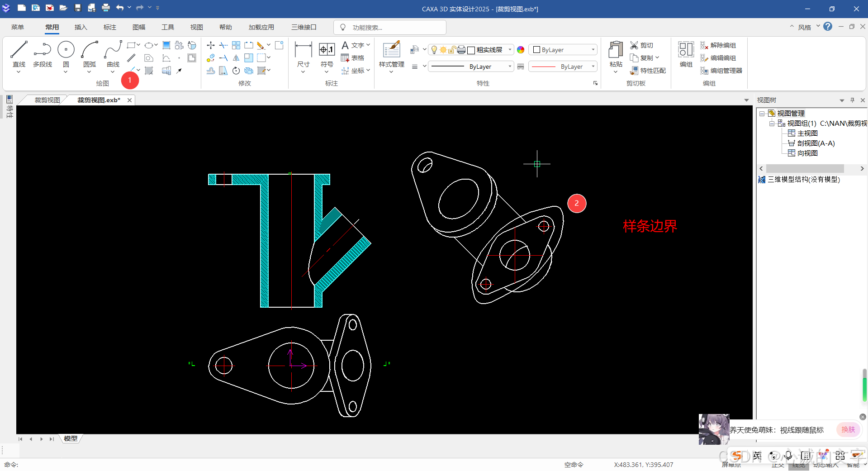The image size is (868, 471).
Task: Click 特性匹配 property match
Action: coord(648,71)
